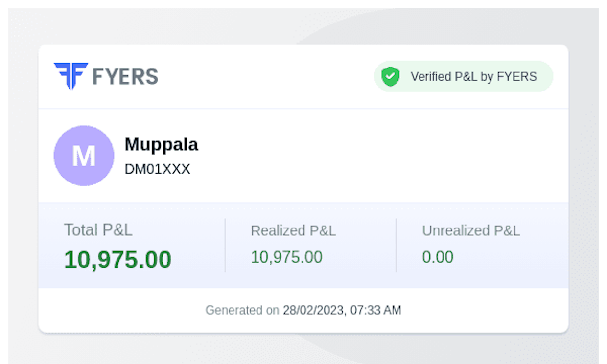Click the Verified P&L by FYERS badge
This screenshot has height=364, width=607.
[464, 77]
